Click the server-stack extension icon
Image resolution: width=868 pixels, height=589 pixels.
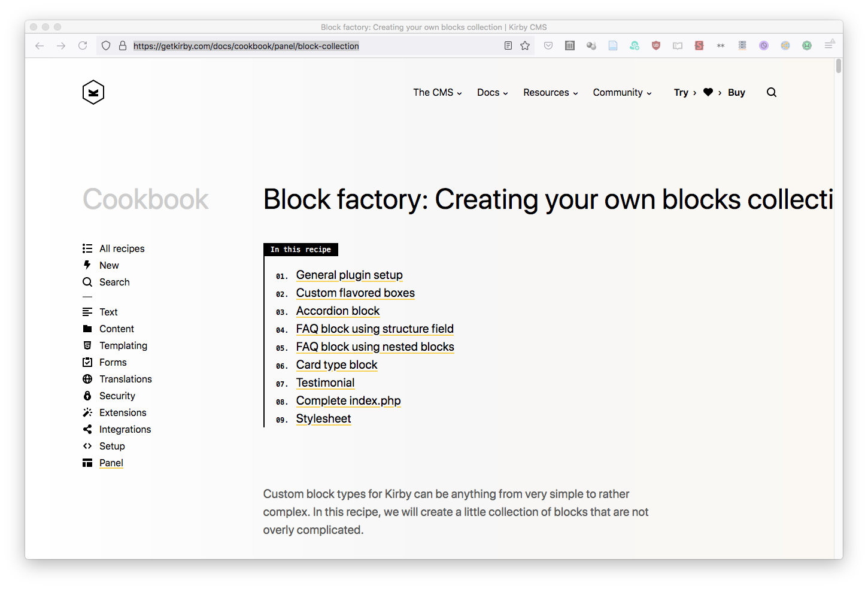click(x=742, y=45)
